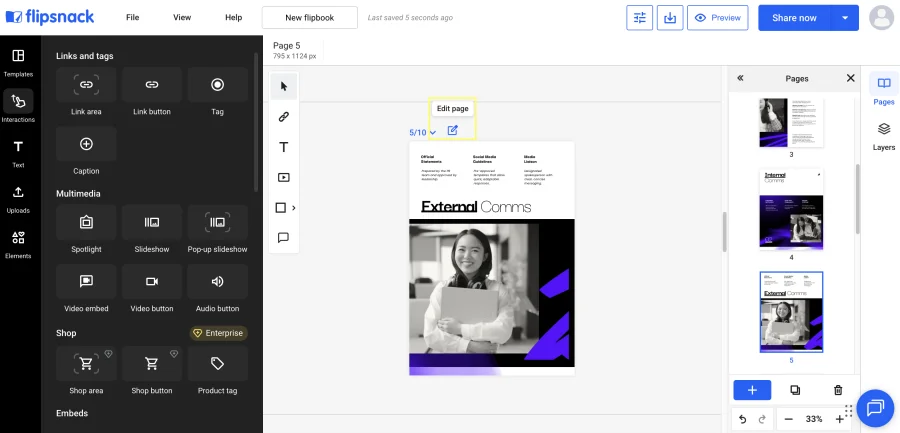Open the Elements sidebar panel

[x=18, y=244]
